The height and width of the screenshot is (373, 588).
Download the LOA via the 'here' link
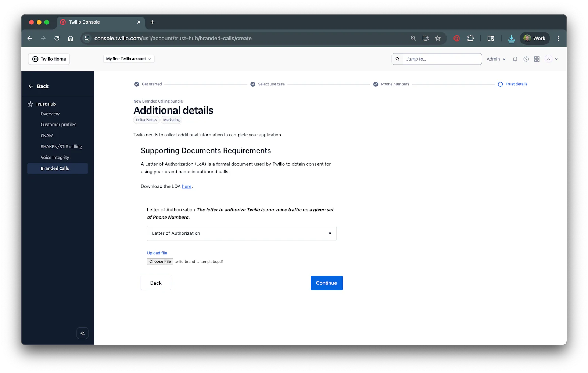186,186
